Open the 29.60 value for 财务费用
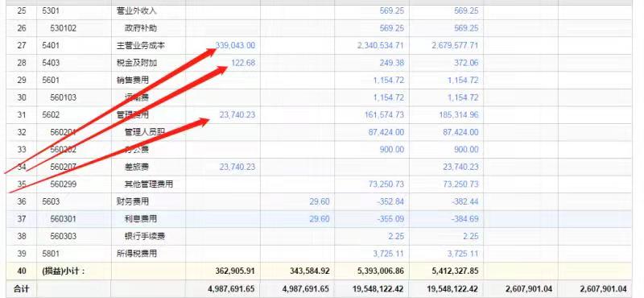This screenshot has width=644, height=298. pos(320,202)
